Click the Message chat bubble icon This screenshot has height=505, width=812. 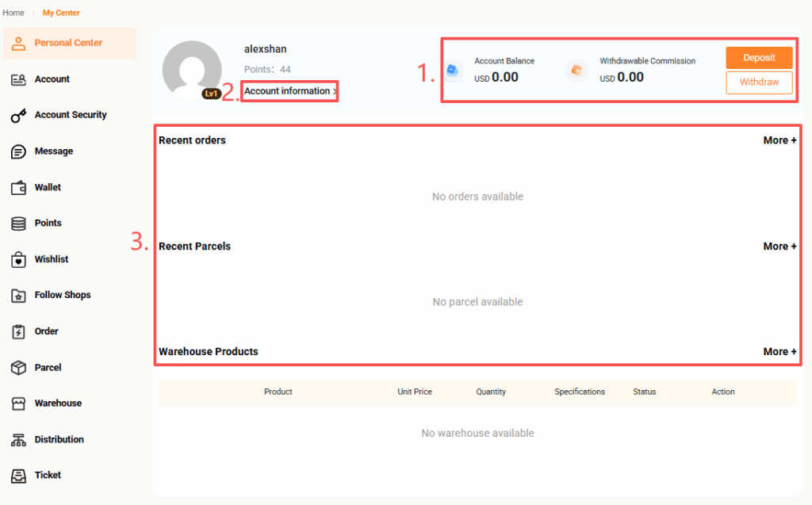click(x=19, y=151)
